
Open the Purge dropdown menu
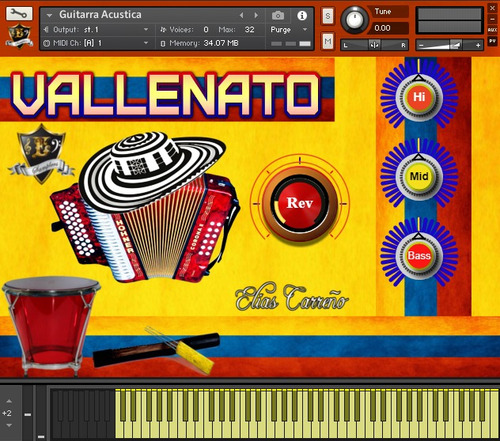click(x=305, y=30)
